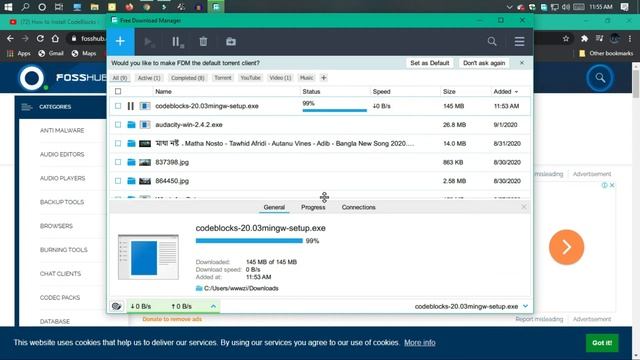
Task: Select the YouTube filter tab
Action: (x=250, y=78)
